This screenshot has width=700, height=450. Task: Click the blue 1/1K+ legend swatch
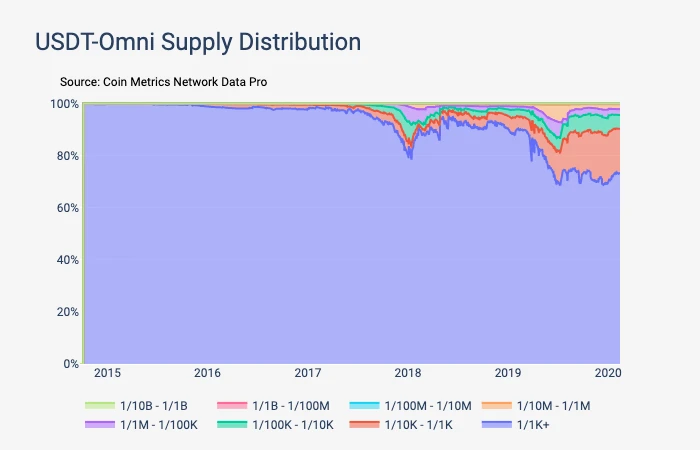tap(497, 425)
